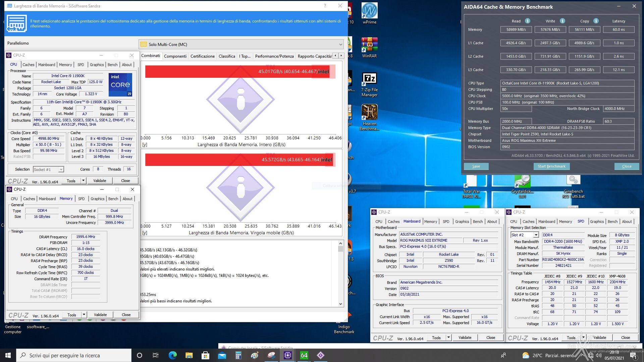Click the Copy info icon in AIDA64
The image size is (644, 362).
point(596,21)
